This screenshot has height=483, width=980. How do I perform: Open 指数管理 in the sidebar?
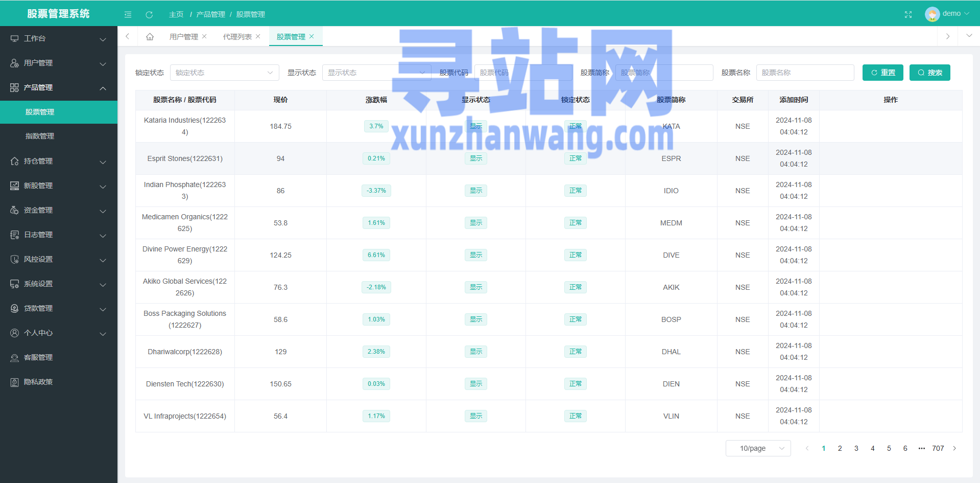(40, 136)
